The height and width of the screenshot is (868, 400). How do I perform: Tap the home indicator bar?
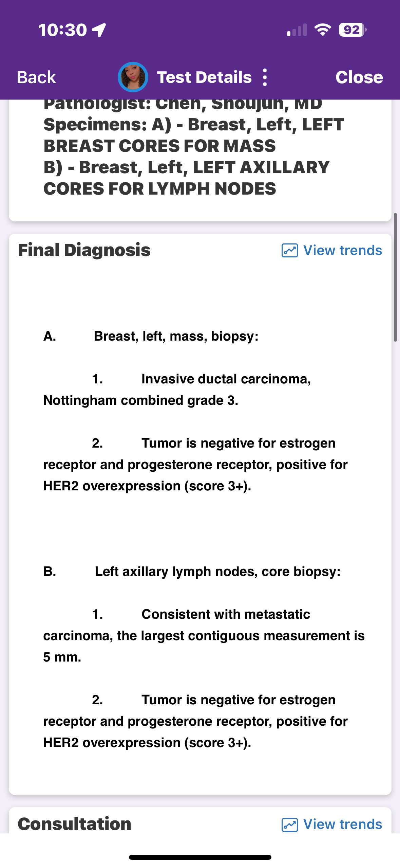pos(200,857)
